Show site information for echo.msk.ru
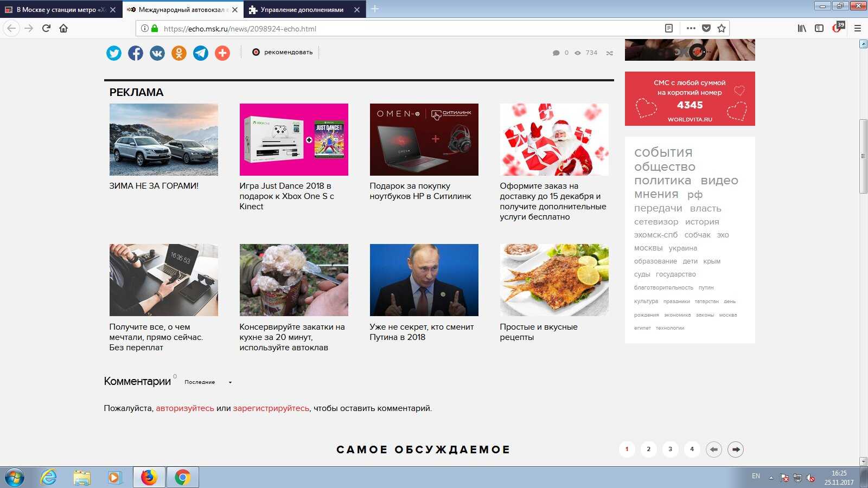 (x=145, y=28)
